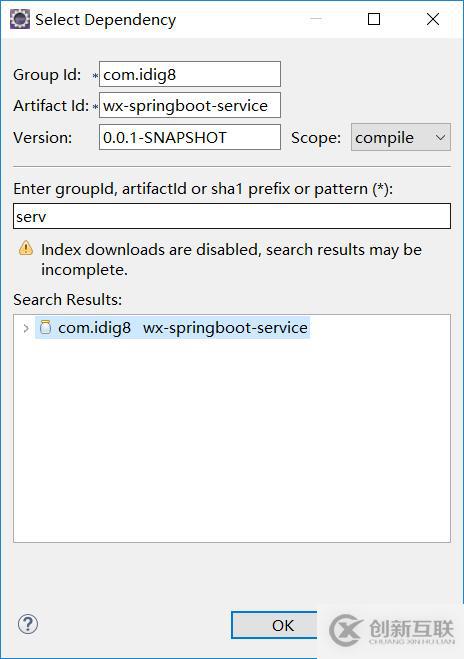
Task: Open the Scope dropdown showing compile
Action: [x=401, y=137]
